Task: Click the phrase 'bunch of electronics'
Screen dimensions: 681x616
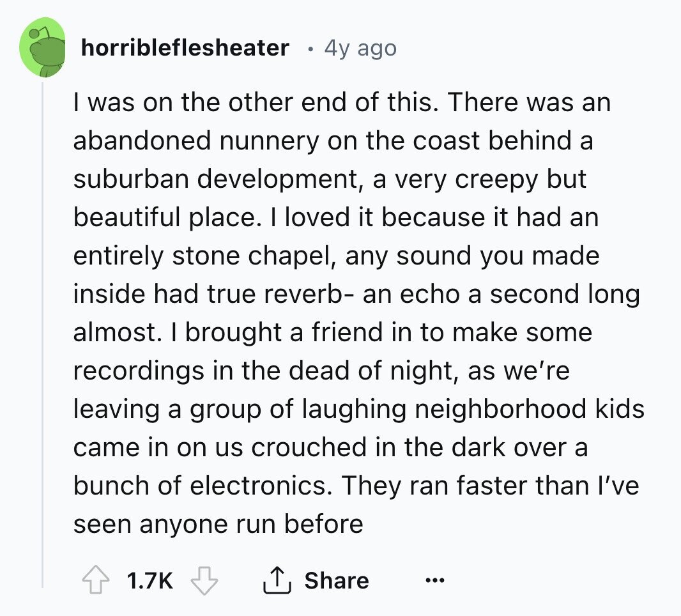Action: [203, 486]
